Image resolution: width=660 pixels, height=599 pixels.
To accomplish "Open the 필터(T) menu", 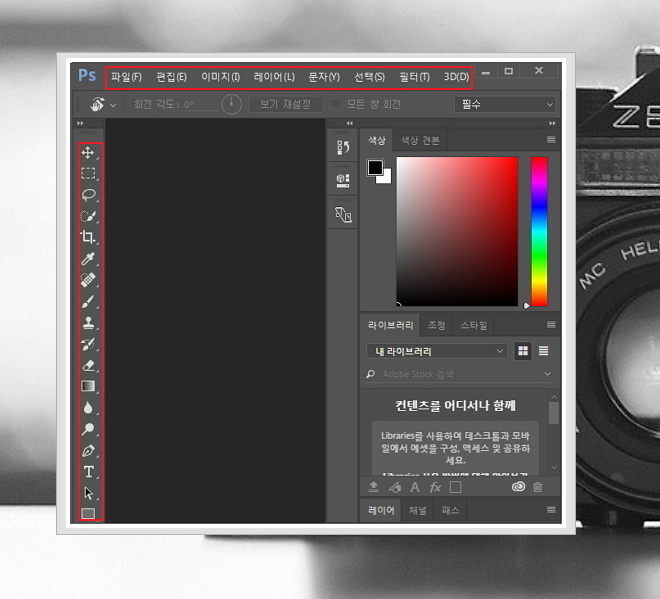I will (415, 77).
